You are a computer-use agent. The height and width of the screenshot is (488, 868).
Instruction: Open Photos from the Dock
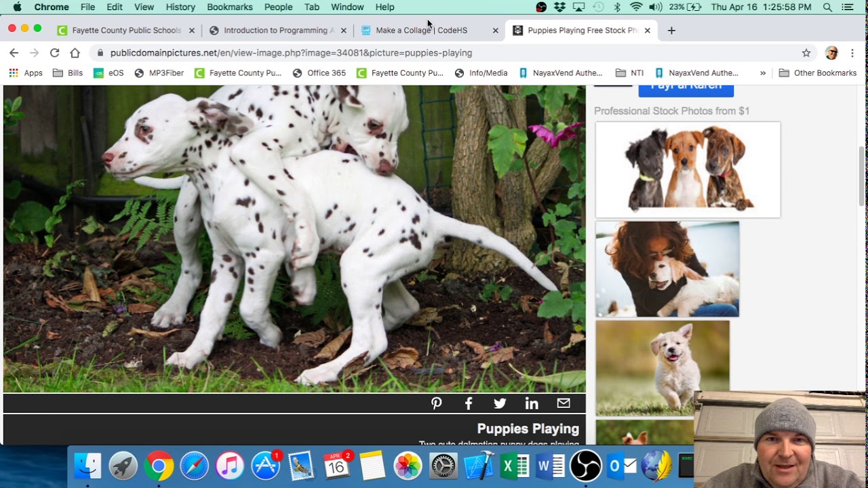tap(408, 466)
